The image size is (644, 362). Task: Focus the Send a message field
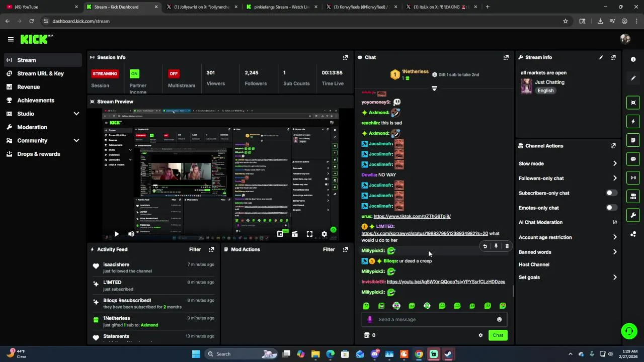coord(434,319)
